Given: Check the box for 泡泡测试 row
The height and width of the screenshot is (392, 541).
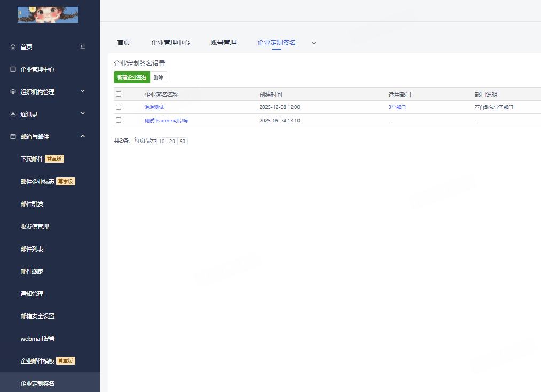Looking at the screenshot, I should [119, 107].
